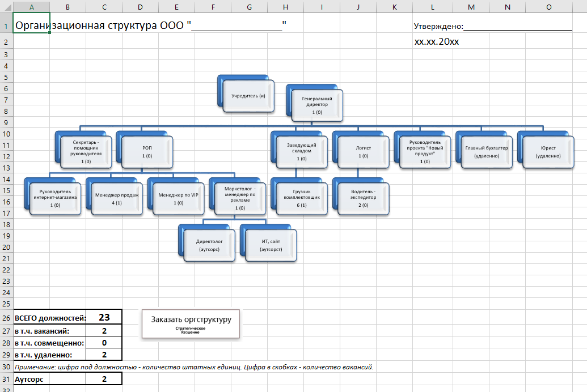Image resolution: width=587 pixels, height=392 pixels.
Task: Select column K header
Action: (395, 7)
